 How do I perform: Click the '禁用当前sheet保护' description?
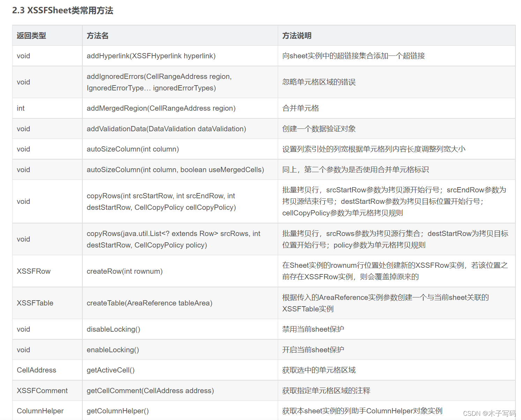click(x=313, y=329)
